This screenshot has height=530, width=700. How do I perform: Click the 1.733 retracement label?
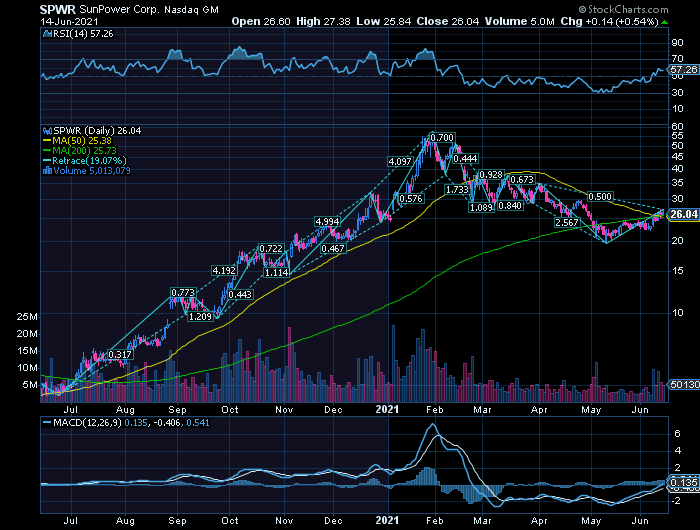coord(457,190)
